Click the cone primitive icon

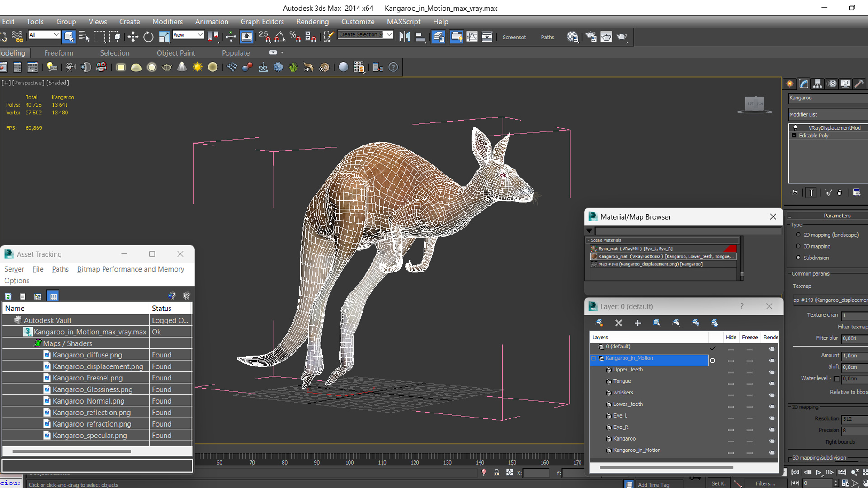click(182, 67)
